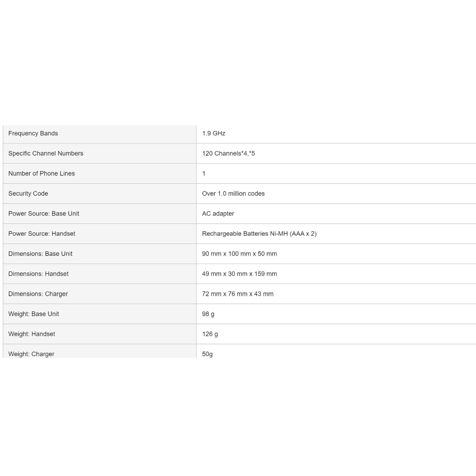Image resolution: width=476 pixels, height=476 pixels.
Task: Select the 1.9 GHz value
Action: [x=214, y=133]
